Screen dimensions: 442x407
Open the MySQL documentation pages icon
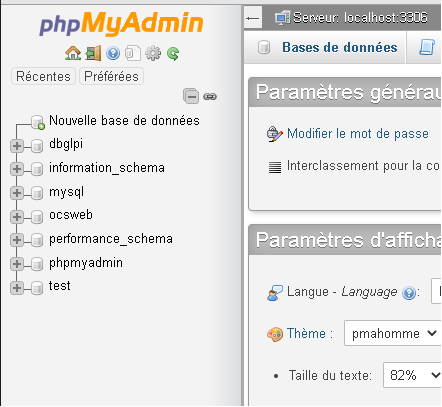click(133, 53)
